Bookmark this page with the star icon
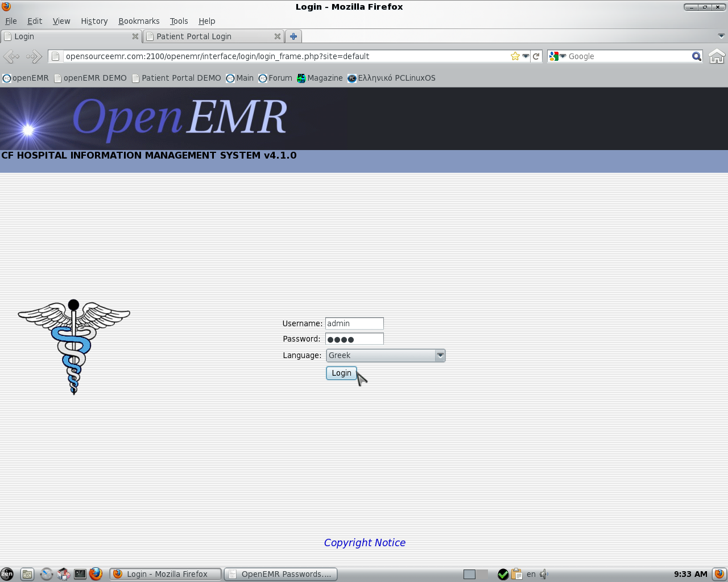 (x=515, y=56)
